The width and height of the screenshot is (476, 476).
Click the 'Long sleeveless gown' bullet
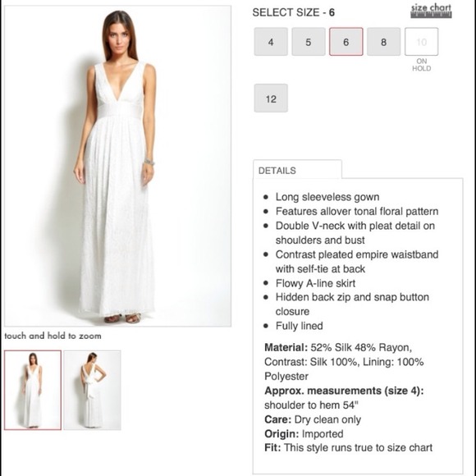(x=327, y=197)
